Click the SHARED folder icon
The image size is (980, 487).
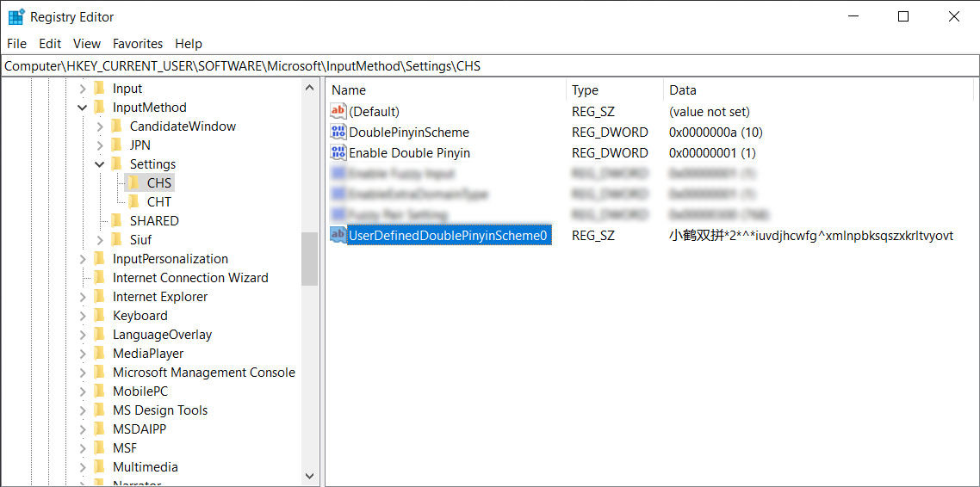[x=116, y=221]
